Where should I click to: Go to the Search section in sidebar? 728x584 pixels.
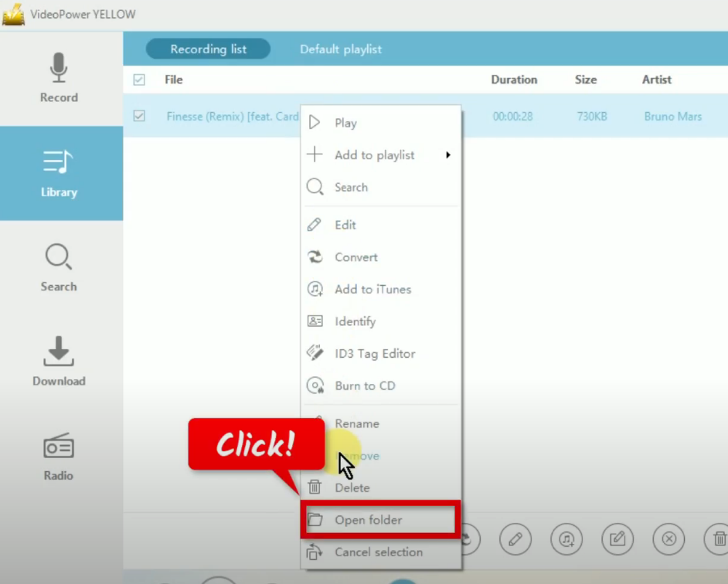[x=59, y=267]
